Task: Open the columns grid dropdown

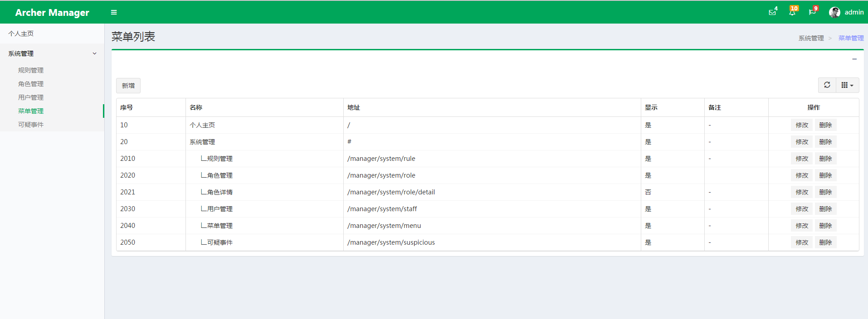Action: [847, 85]
